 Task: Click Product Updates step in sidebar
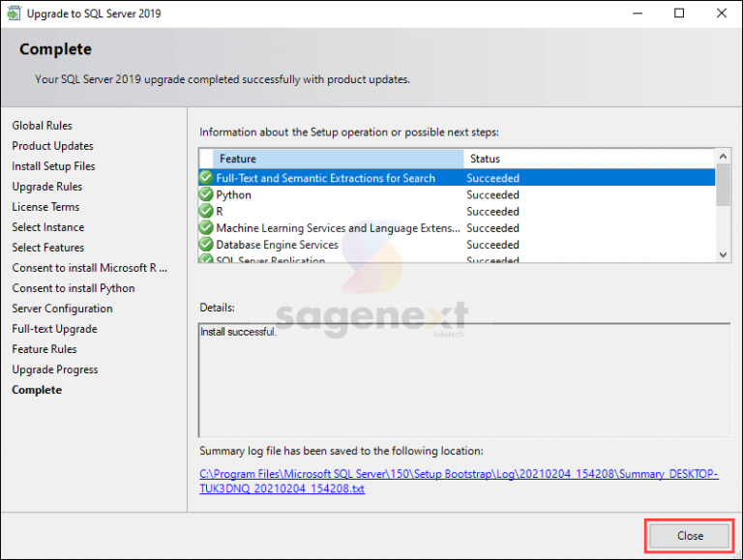point(52,146)
